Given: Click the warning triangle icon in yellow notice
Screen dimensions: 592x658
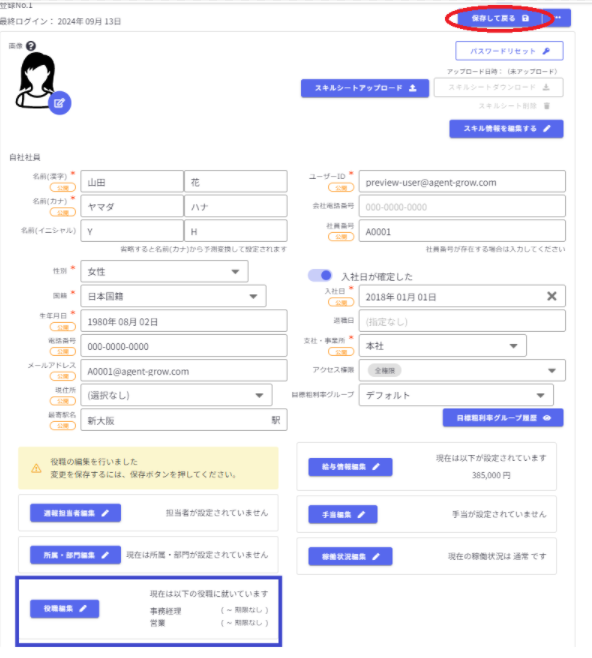Looking at the screenshot, I should (37, 468).
